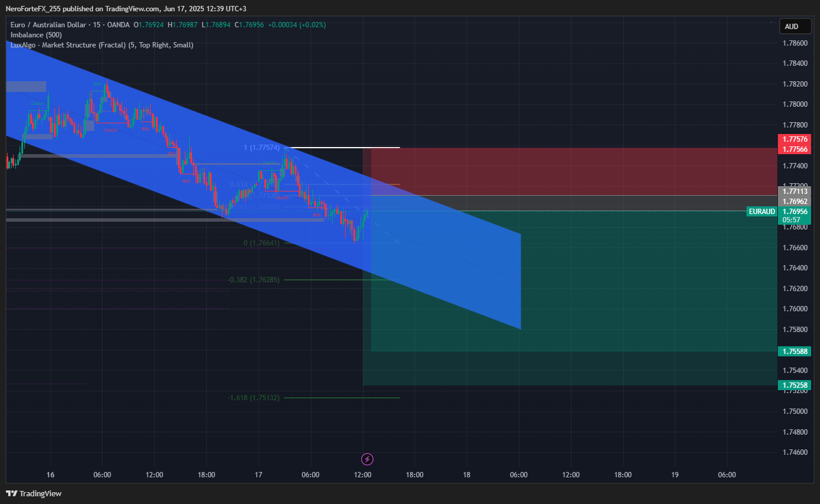Click the TradingView logo in bottom-left corner
The width and height of the screenshot is (820, 504).
coord(34,493)
